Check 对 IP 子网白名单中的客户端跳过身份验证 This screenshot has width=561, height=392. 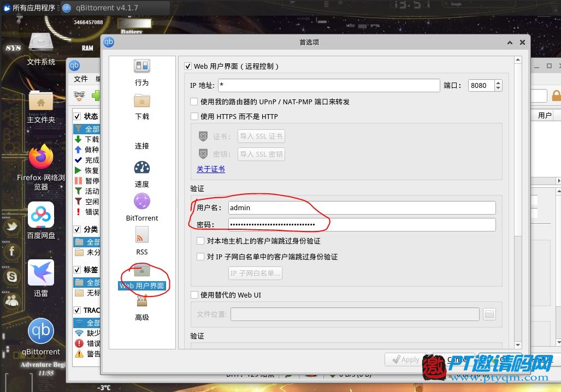(200, 257)
